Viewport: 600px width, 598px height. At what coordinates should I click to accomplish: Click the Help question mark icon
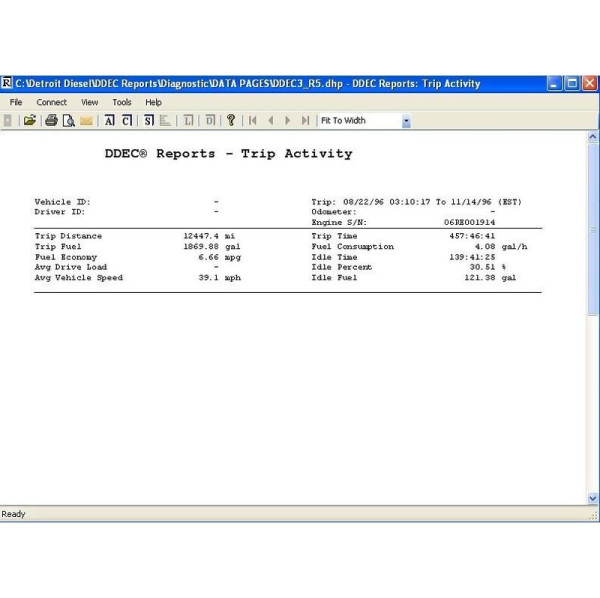(x=231, y=121)
